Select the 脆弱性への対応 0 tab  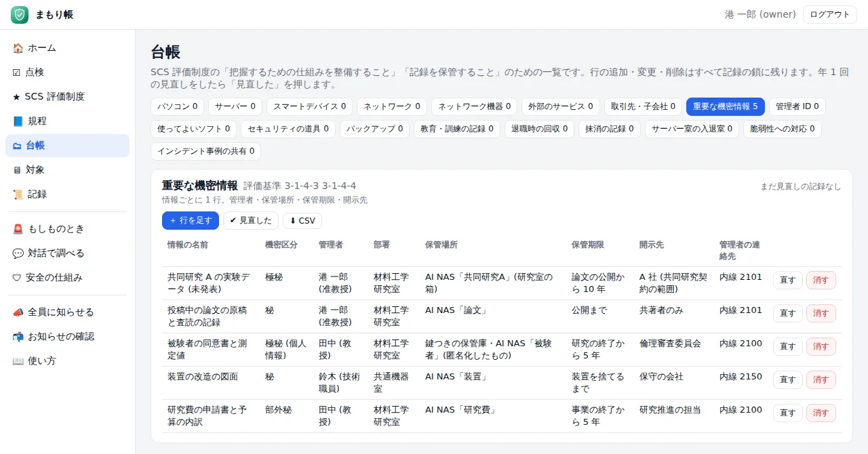pyautogui.click(x=782, y=129)
